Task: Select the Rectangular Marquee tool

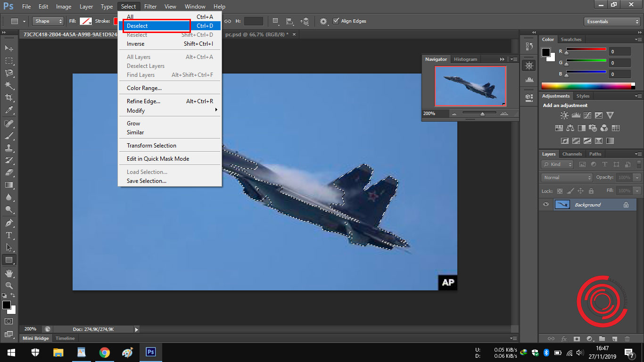Action: 9,60
